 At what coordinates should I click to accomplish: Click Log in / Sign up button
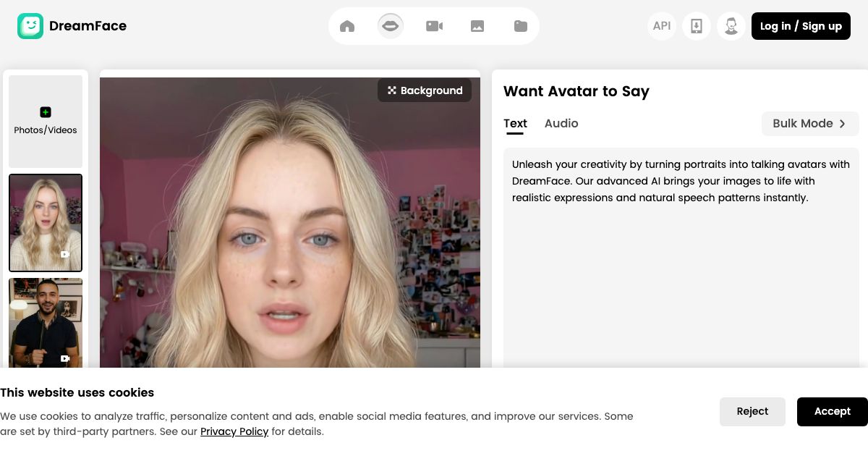coord(801,26)
